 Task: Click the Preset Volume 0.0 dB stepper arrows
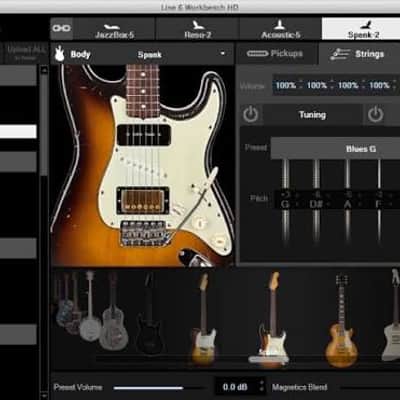[262, 386]
